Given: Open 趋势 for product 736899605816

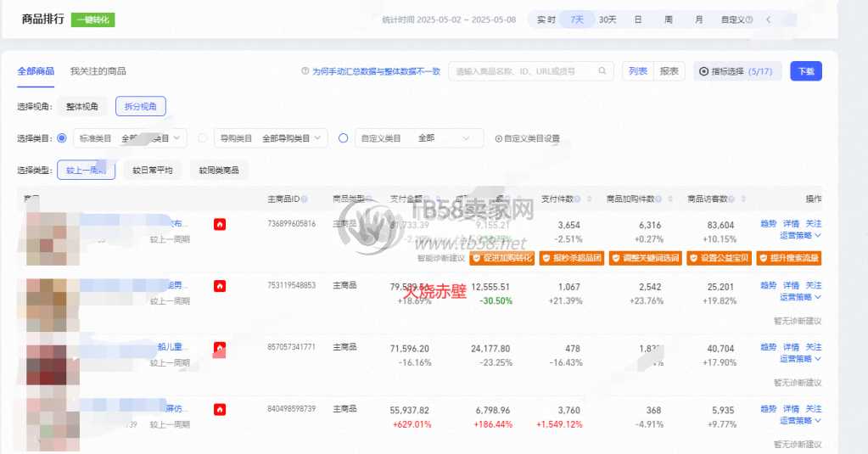Looking at the screenshot, I should (769, 224).
